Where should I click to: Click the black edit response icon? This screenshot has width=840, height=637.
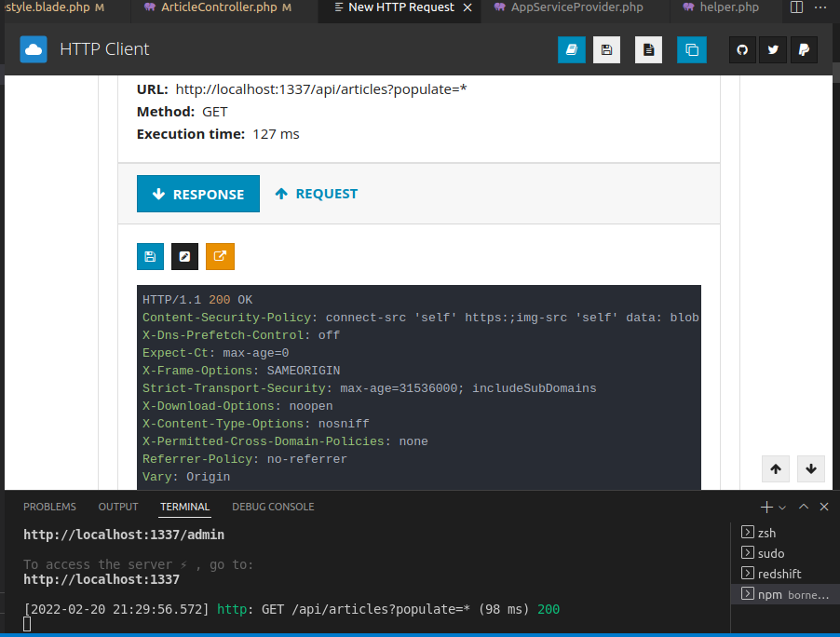(184, 257)
